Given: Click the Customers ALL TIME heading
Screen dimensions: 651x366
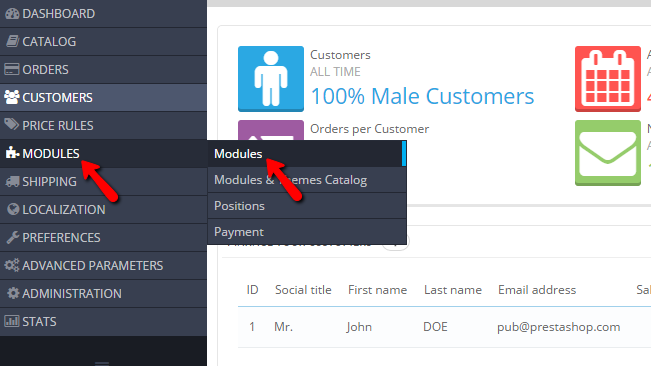Looking at the screenshot, I should click(340, 63).
